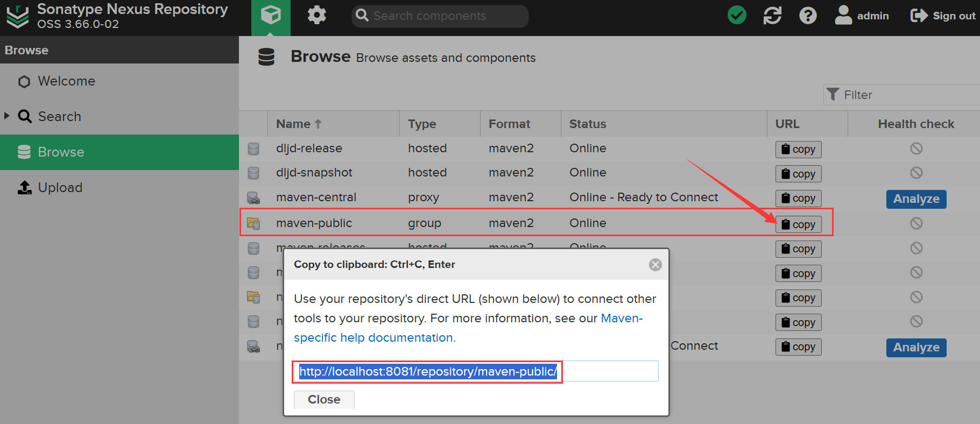
Task: Copy URL for maven-central
Action: (798, 198)
